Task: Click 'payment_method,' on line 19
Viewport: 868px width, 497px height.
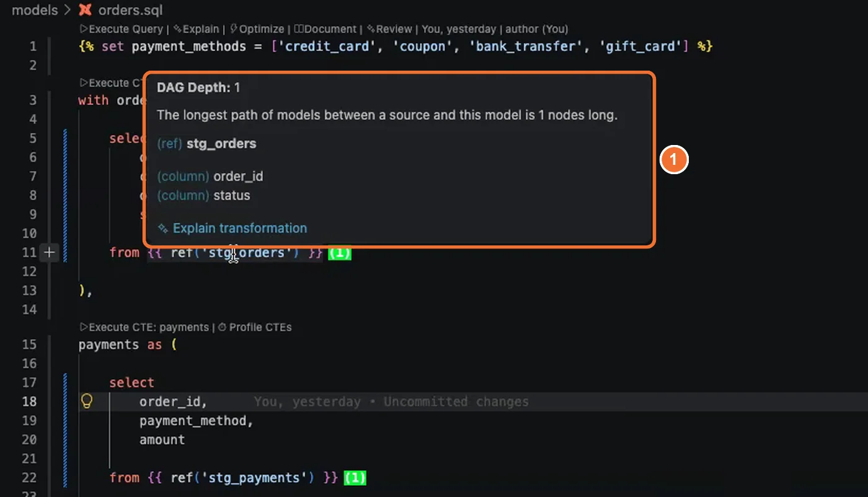Action: point(197,421)
